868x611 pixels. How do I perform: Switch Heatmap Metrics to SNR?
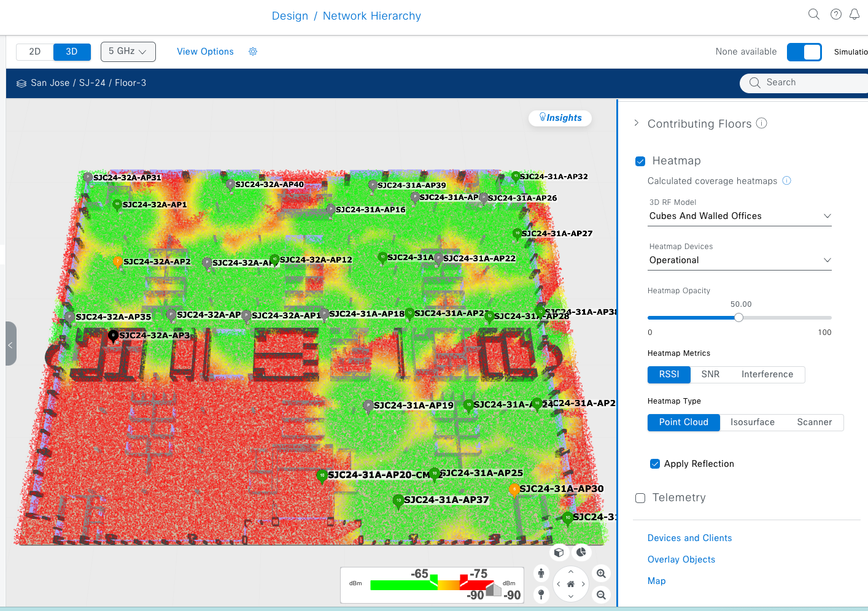[710, 374]
